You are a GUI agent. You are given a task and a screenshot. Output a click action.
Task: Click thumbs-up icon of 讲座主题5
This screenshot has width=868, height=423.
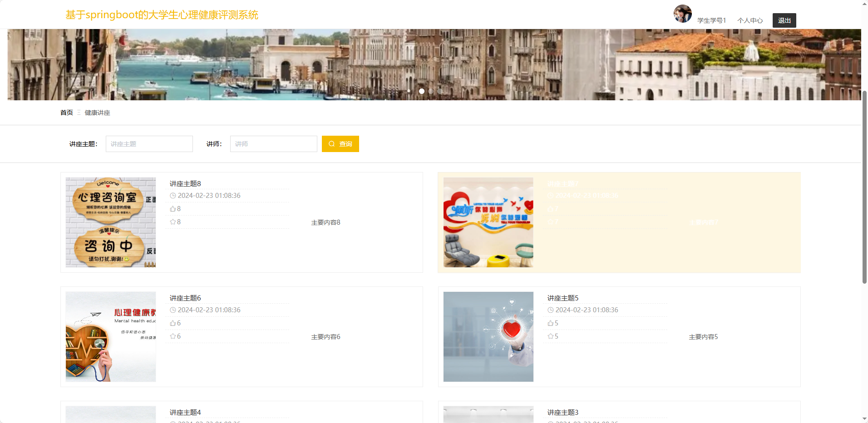550,323
